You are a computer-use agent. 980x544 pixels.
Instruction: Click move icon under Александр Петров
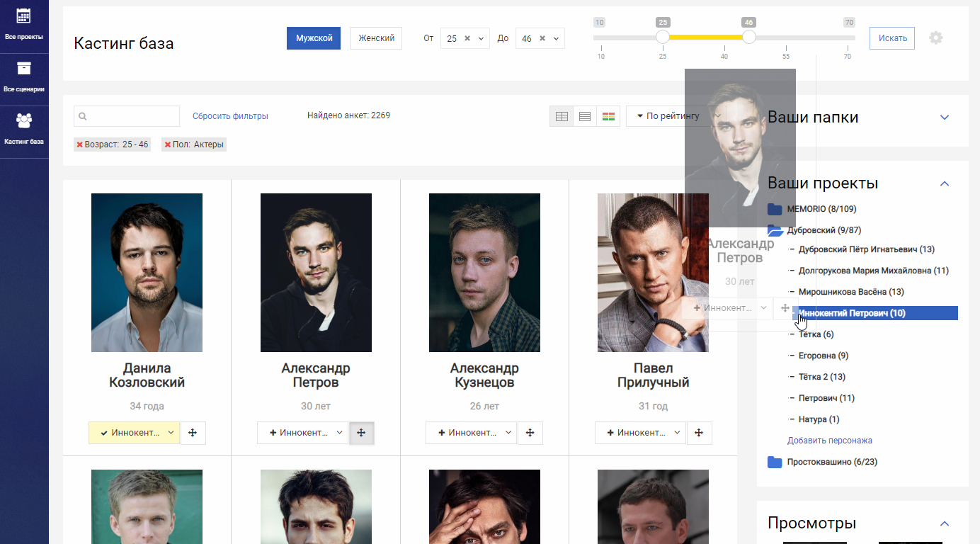point(362,433)
